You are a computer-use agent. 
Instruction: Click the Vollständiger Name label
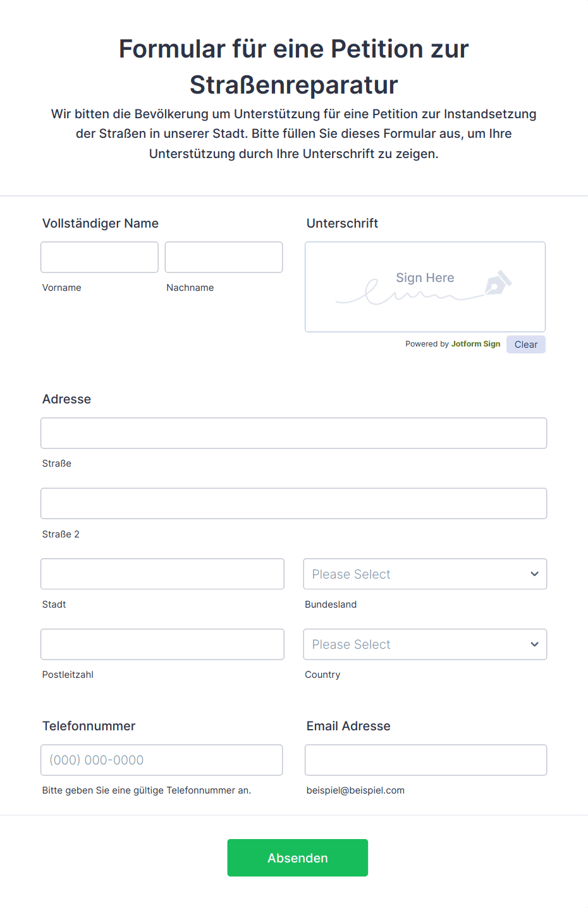[101, 223]
